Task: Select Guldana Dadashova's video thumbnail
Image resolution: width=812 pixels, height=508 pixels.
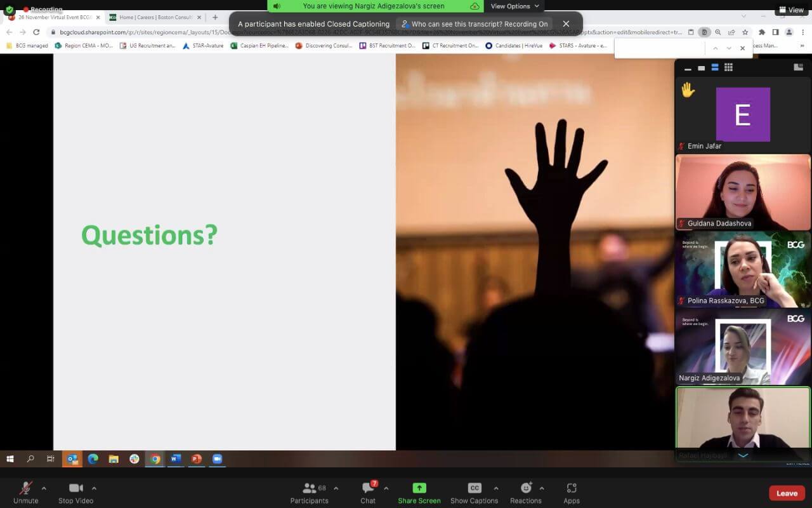Action: tap(743, 192)
